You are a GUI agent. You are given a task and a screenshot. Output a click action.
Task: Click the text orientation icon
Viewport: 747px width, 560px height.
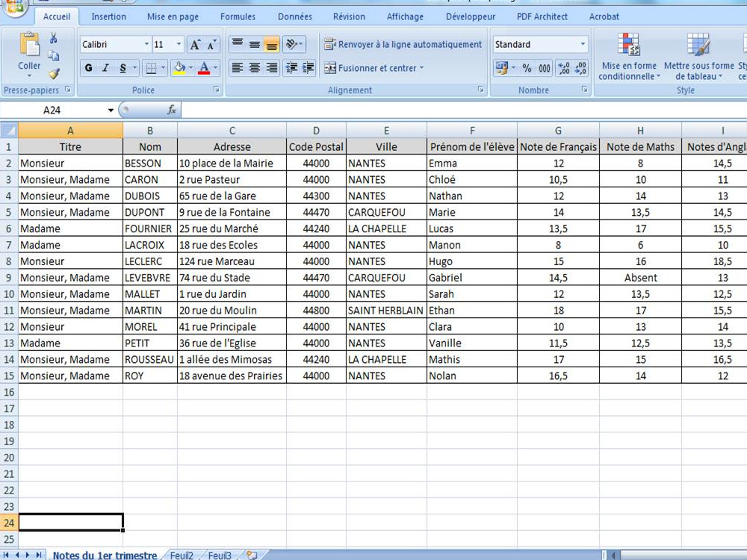click(x=294, y=44)
